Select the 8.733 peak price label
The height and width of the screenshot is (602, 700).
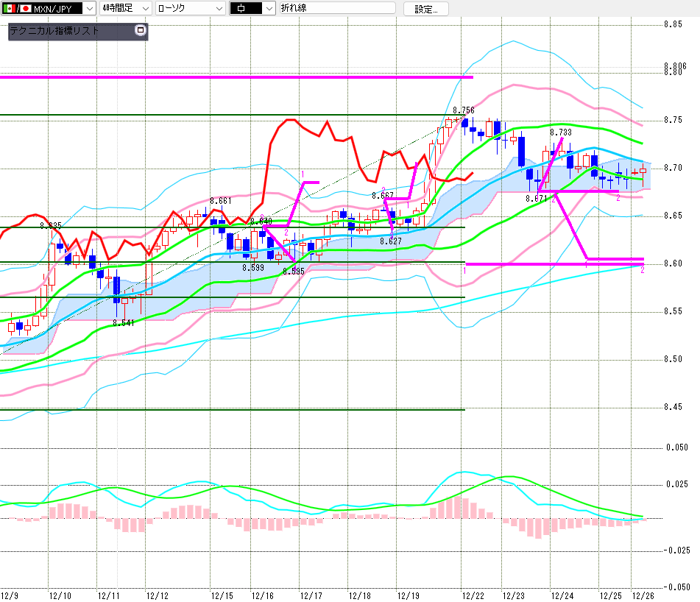click(561, 132)
